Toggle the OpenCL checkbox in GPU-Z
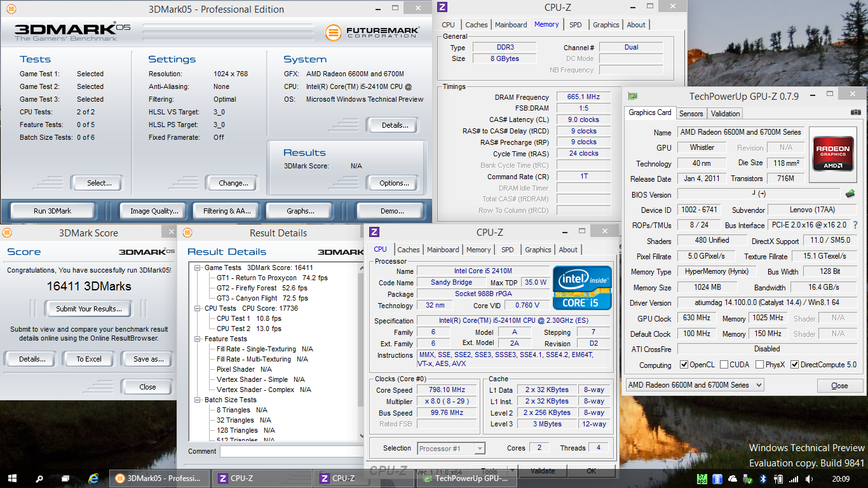This screenshot has height=488, width=868. tap(684, 365)
